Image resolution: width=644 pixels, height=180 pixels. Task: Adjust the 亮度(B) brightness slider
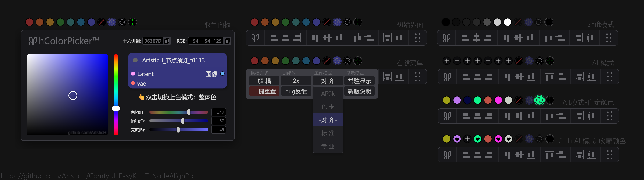tap(179, 129)
